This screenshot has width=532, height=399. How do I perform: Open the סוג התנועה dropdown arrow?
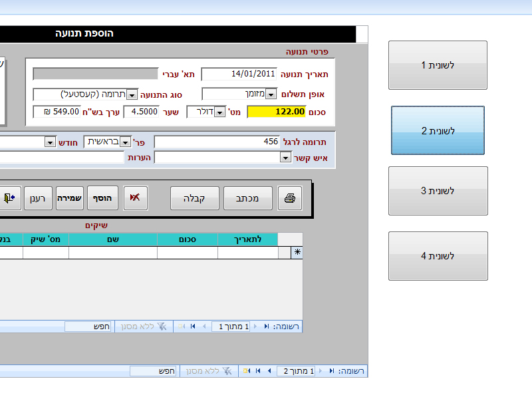point(132,94)
